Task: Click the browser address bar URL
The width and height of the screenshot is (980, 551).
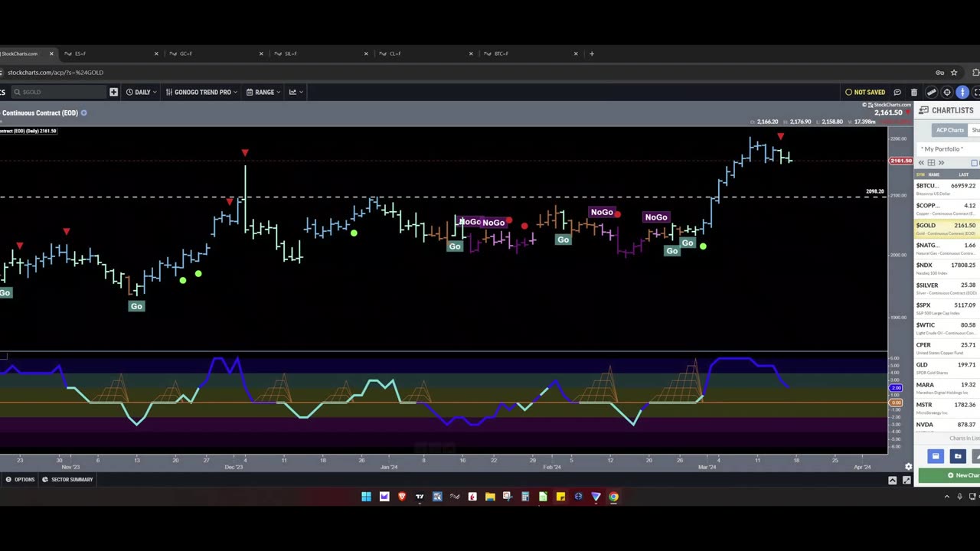Action: tap(55, 73)
